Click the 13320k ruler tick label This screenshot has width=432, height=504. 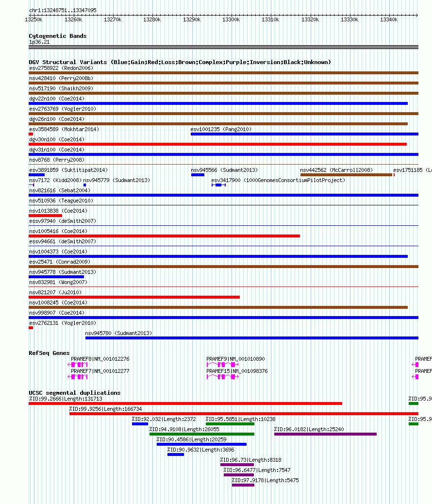pyautogui.click(x=310, y=19)
